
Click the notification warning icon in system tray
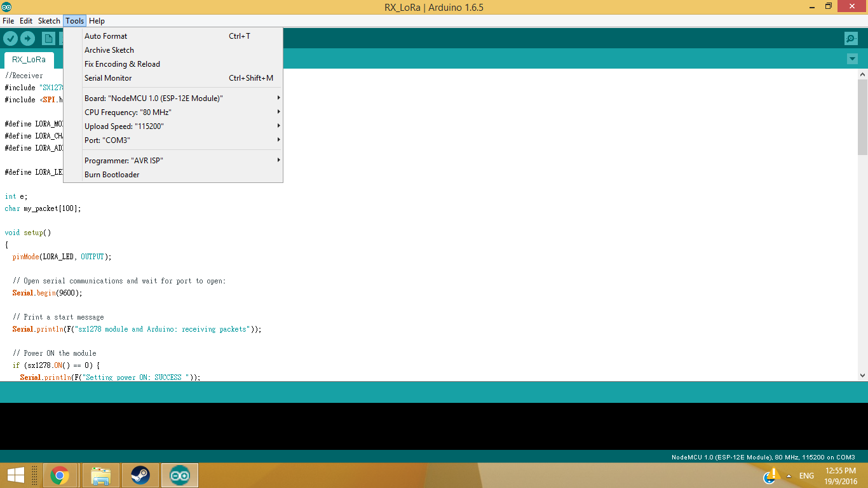[773, 475]
